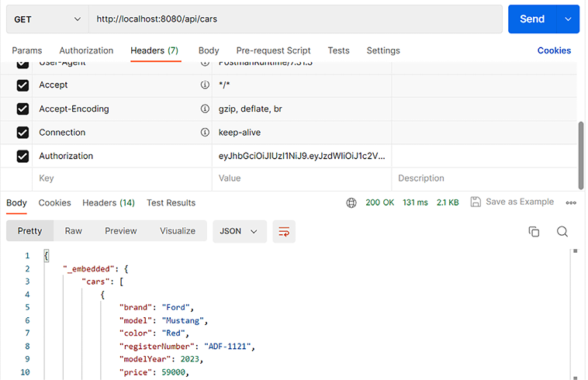Click the info icon beside Connection header
This screenshot has height=380, width=588.
205,133
